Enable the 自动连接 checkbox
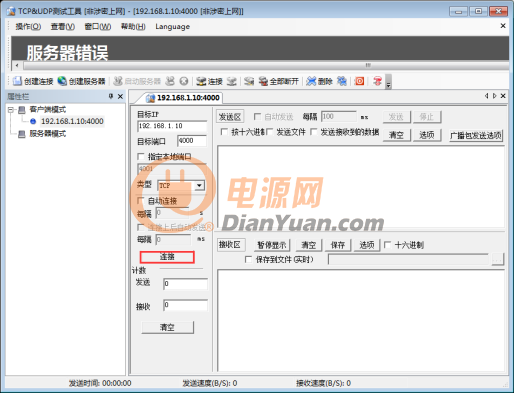Viewport: 515px width, 394px height. coord(141,201)
